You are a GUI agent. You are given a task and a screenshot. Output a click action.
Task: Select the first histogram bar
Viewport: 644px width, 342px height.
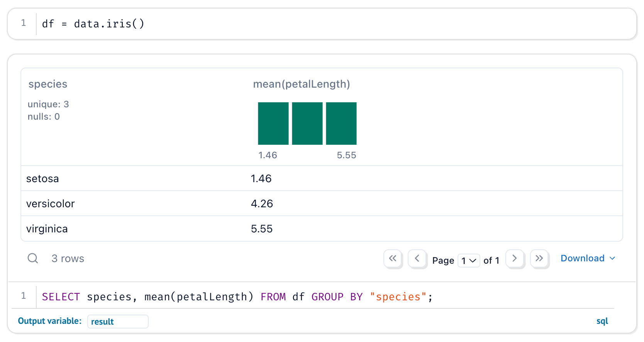[273, 124]
